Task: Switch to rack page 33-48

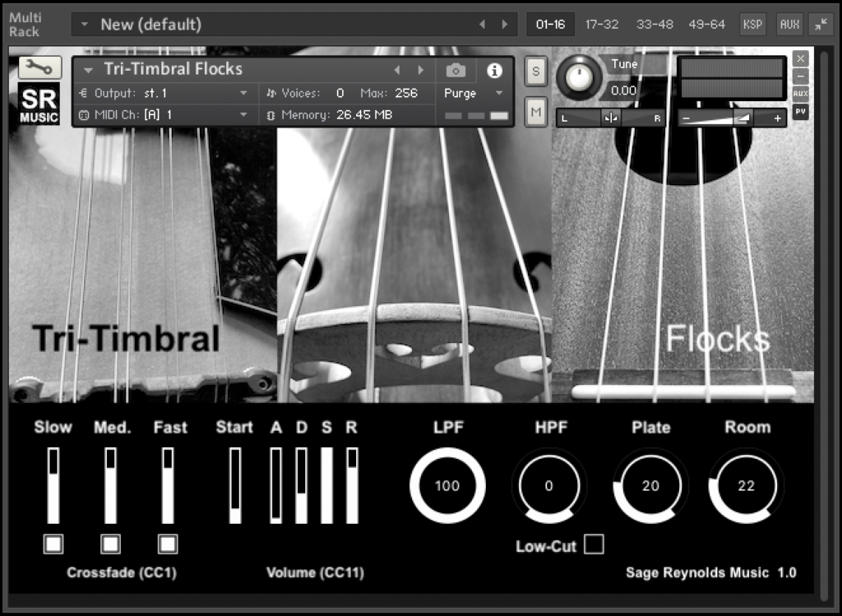Action: coord(655,24)
